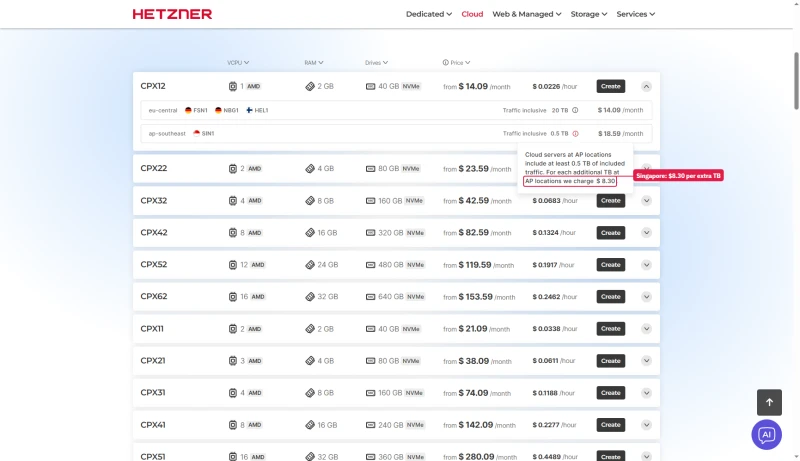The image size is (800, 461).
Task: Click the drive icon in CPX41 row
Action: click(x=370, y=425)
